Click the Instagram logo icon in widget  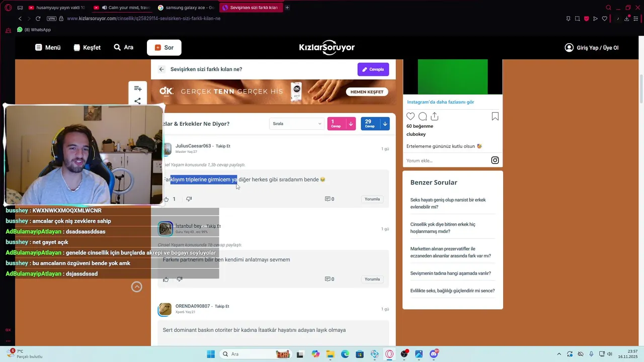click(495, 160)
